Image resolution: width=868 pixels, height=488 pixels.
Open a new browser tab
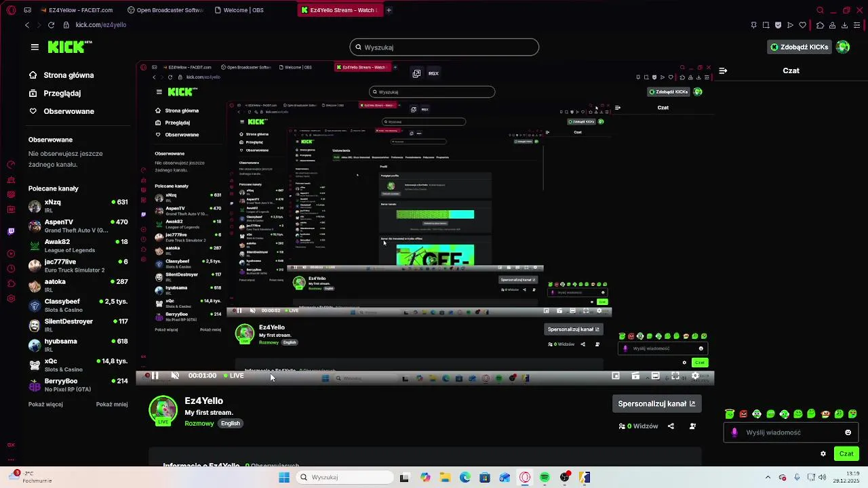389,10
